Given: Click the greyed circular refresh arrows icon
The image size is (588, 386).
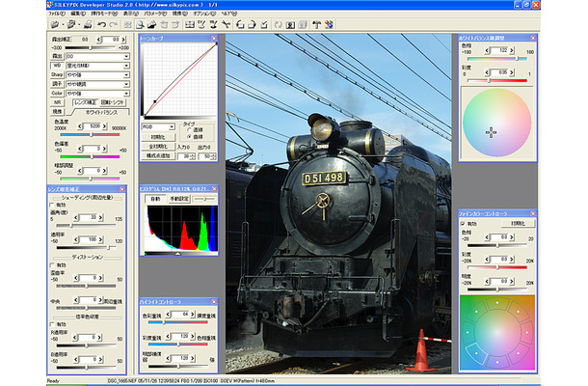Looking at the screenshot, I should [279, 25].
